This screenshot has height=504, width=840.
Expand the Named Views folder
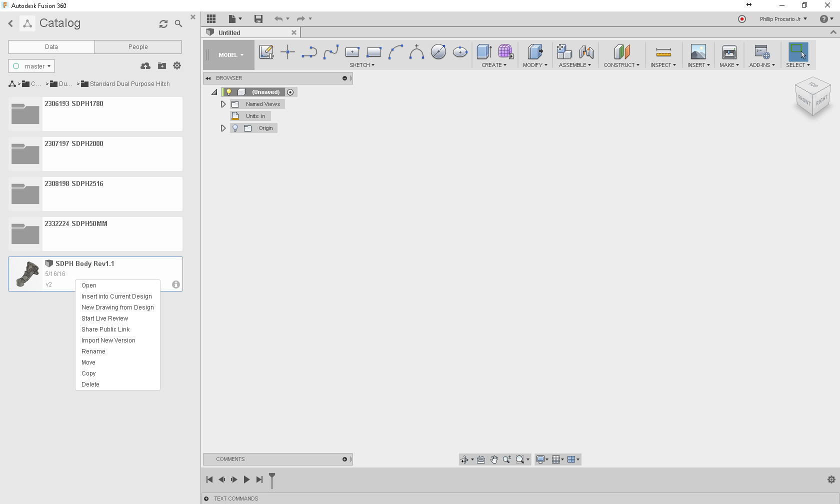tap(223, 104)
